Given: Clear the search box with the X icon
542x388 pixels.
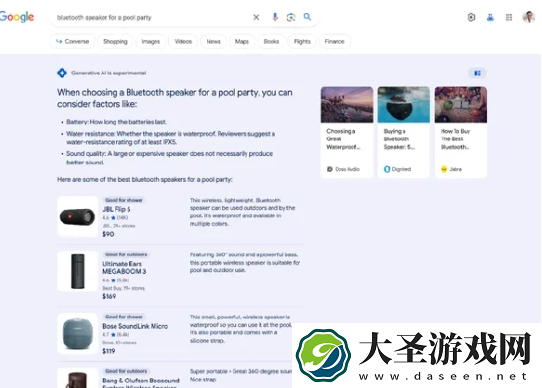Looking at the screenshot, I should [x=256, y=17].
